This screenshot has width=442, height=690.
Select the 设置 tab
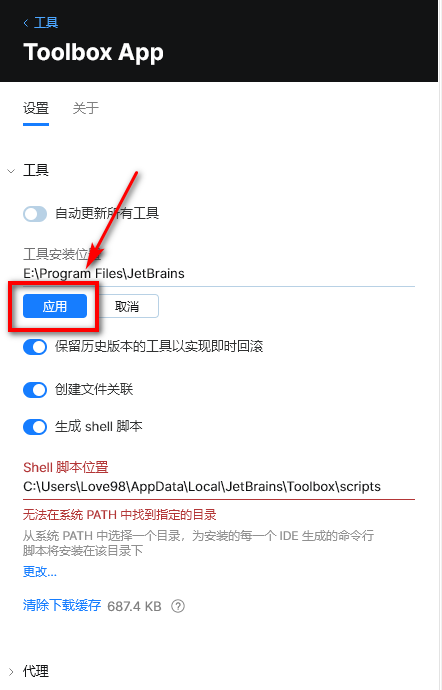(x=36, y=108)
